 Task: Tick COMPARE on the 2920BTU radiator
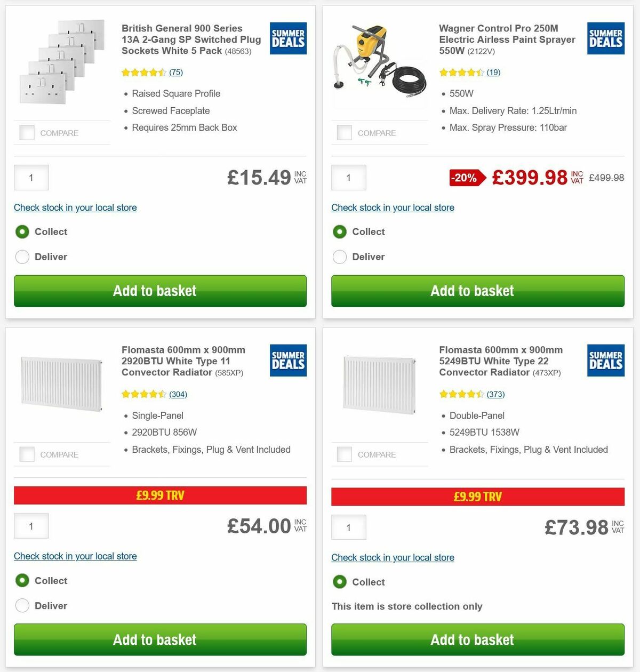coord(27,454)
